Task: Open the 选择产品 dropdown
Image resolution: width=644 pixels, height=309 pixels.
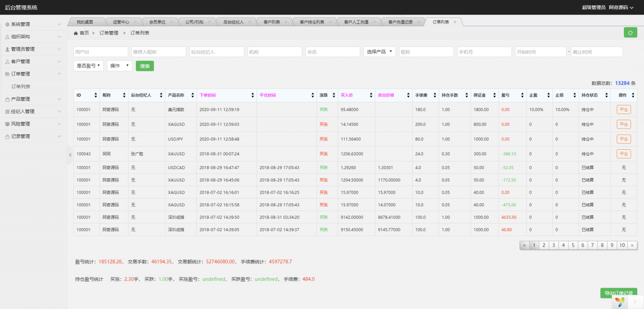Action: point(380,52)
